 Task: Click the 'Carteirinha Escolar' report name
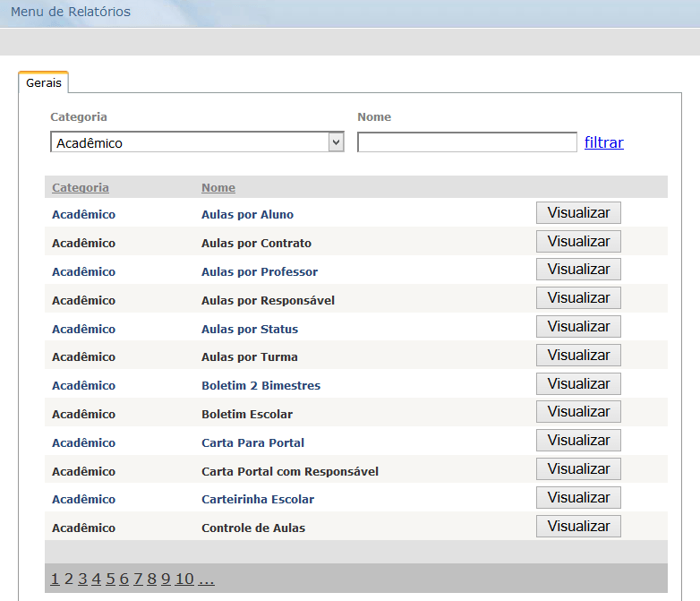(258, 499)
